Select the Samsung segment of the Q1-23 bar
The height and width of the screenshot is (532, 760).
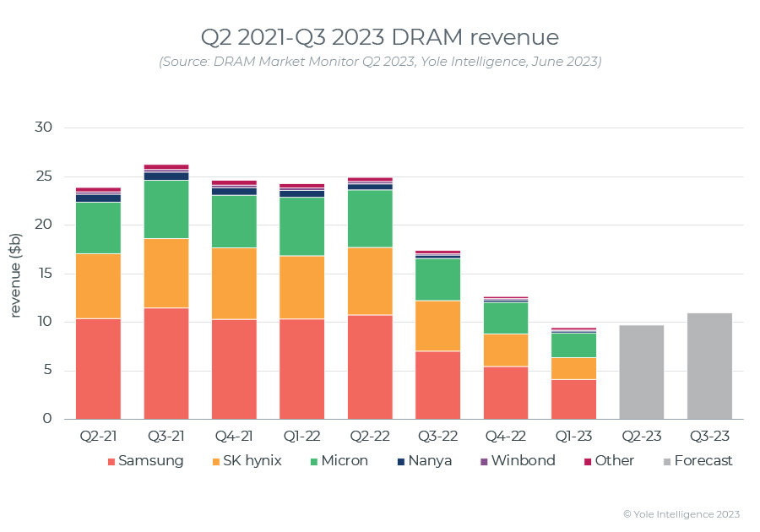[573, 399]
